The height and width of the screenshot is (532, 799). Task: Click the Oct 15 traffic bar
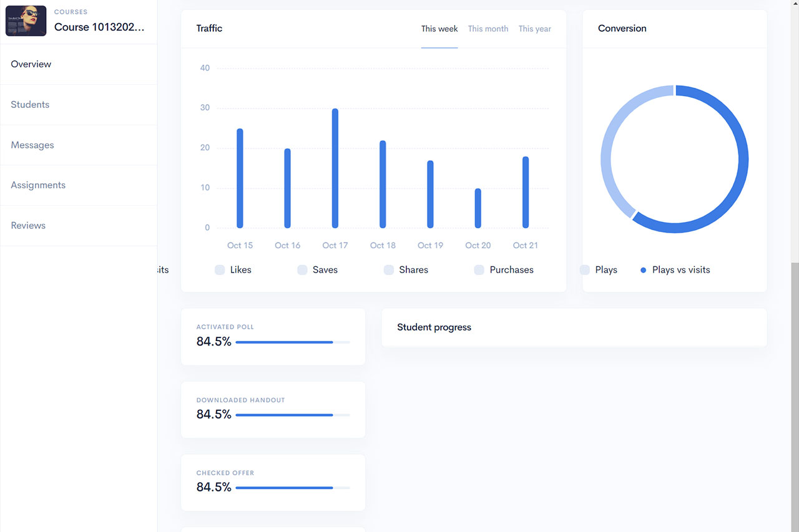point(240,178)
